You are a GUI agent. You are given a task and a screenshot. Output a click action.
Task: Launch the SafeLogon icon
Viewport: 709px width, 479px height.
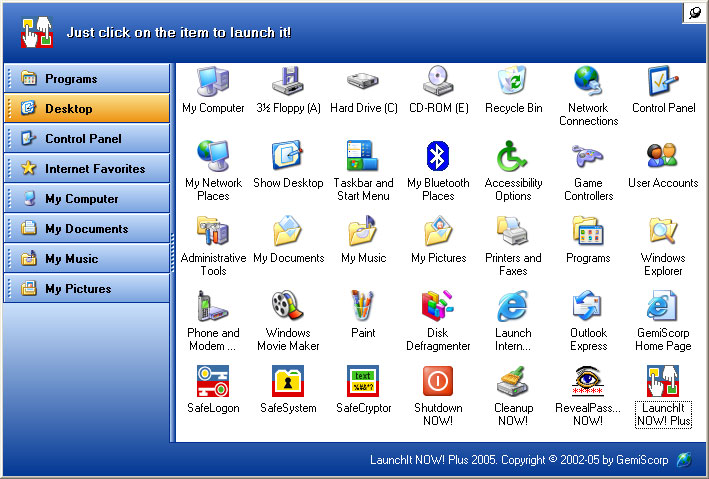(213, 381)
